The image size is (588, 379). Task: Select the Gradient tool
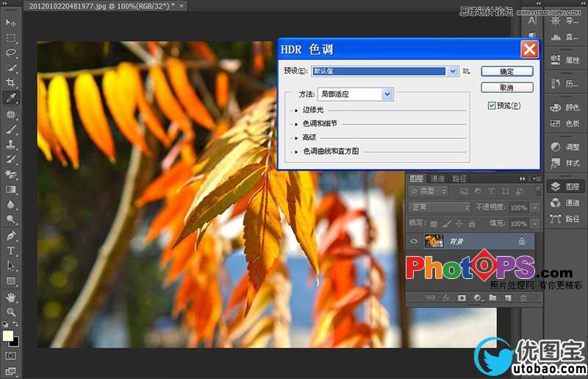[11, 189]
